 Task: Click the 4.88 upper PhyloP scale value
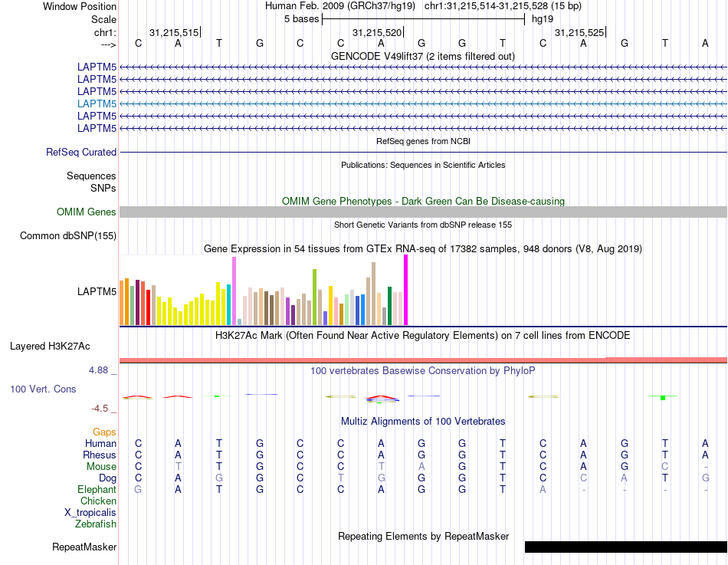(98, 370)
